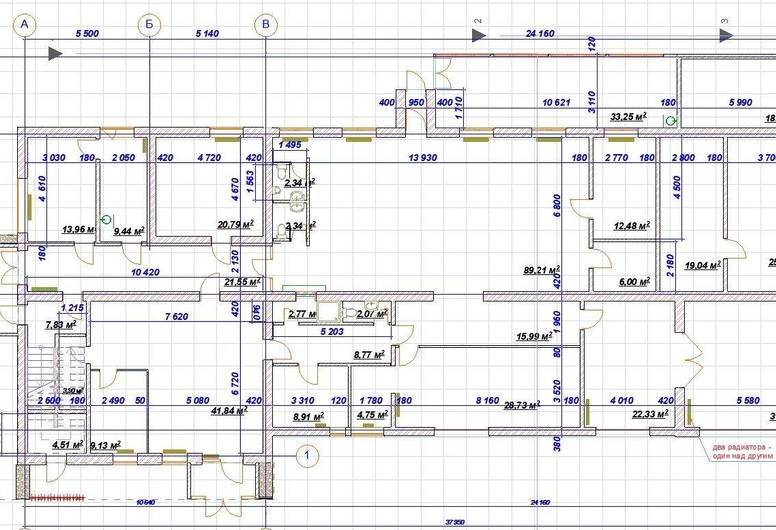This screenshot has height=530, width=776.
Task: Select the red hatched radiator line
Action: click(62, 497)
